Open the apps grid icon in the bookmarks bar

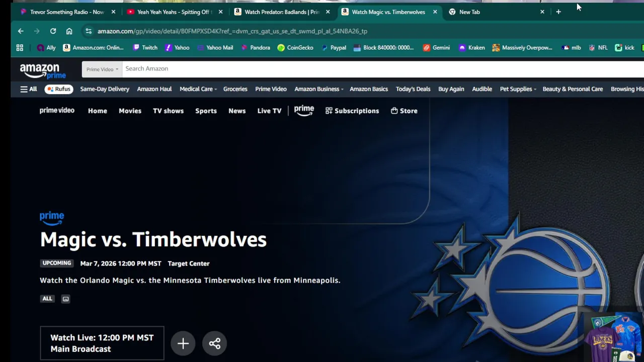point(20,48)
